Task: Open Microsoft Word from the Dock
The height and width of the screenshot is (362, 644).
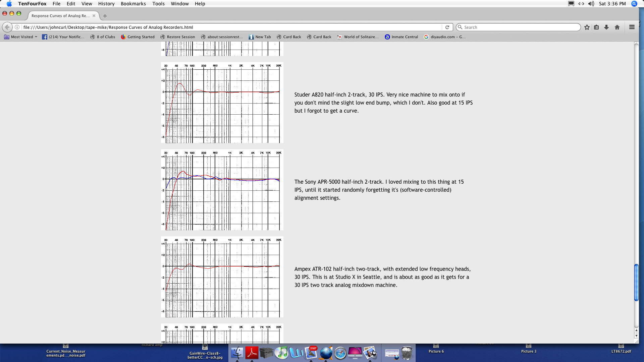Action: coord(296,353)
